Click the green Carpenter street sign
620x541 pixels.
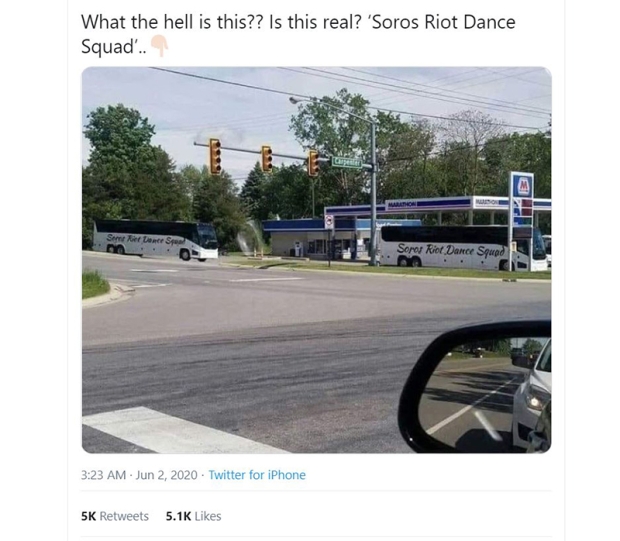346,162
